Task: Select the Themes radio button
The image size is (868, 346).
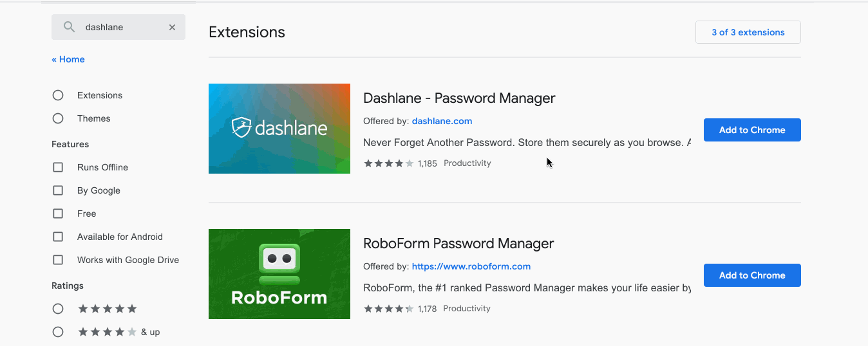Action: tap(58, 118)
